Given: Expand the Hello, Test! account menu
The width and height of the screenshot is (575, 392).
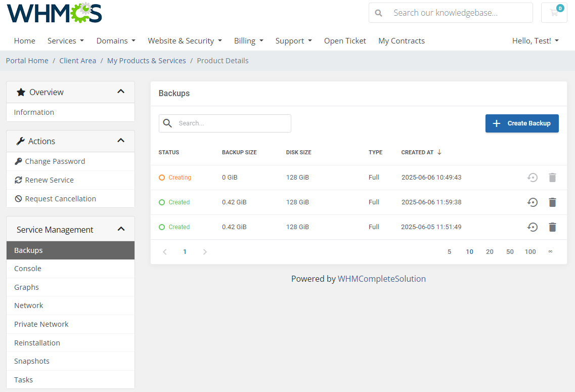Looking at the screenshot, I should point(535,40).
